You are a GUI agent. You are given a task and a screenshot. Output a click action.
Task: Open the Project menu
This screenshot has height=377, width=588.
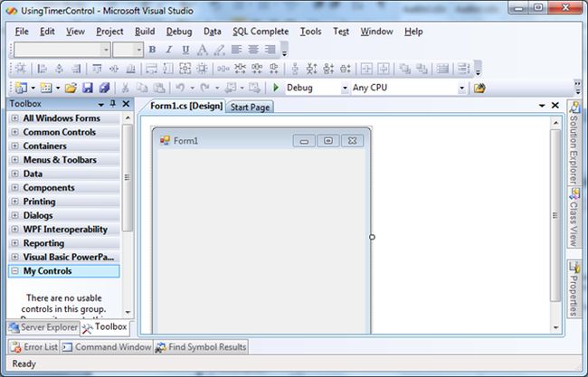pos(109,32)
